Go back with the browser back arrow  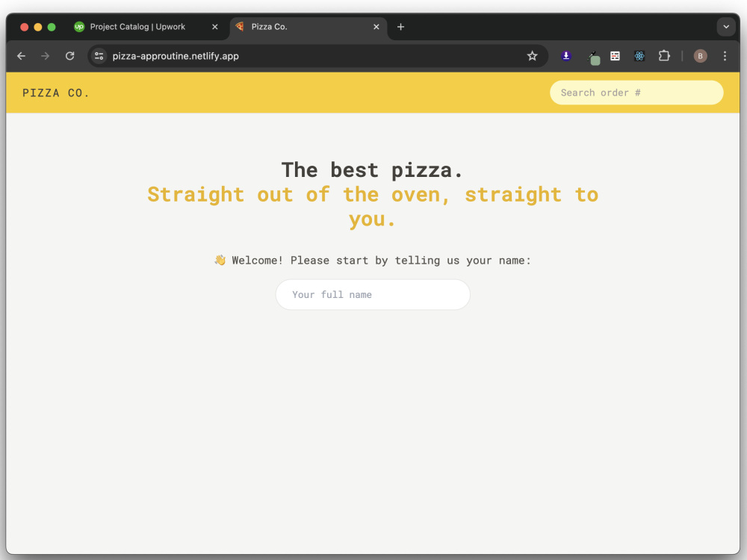[21, 56]
